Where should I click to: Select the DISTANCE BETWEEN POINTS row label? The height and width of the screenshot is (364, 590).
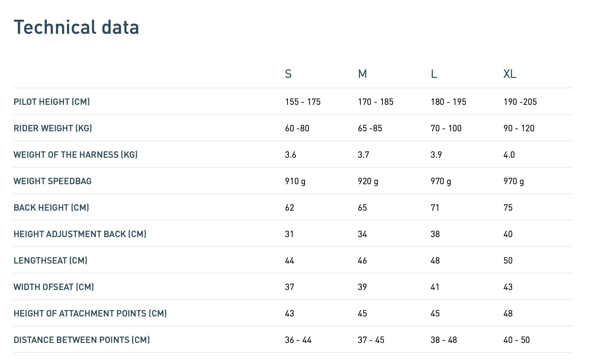click(x=82, y=340)
